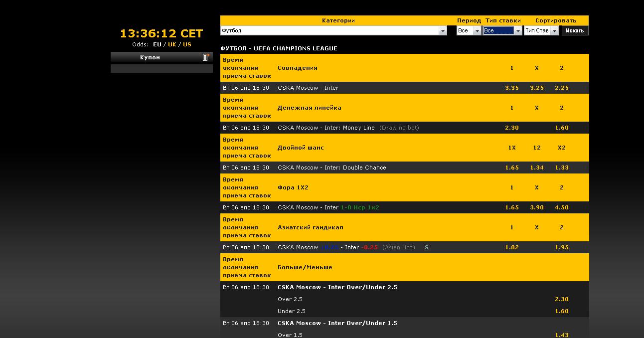Click CSKA Moscow - Inter Over/Under 1.5 heading
Viewport: 644px width, 338px height.
(x=337, y=323)
